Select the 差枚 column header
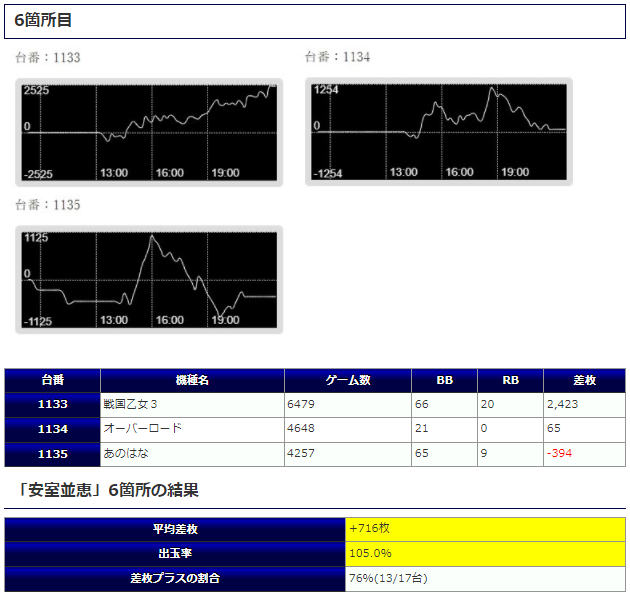This screenshot has height=593, width=630. click(584, 381)
